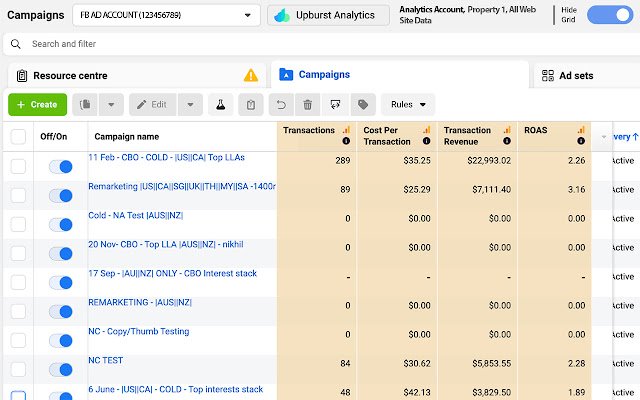Click the 3.16 ROAS value
The width and height of the screenshot is (640, 400).
(576, 189)
